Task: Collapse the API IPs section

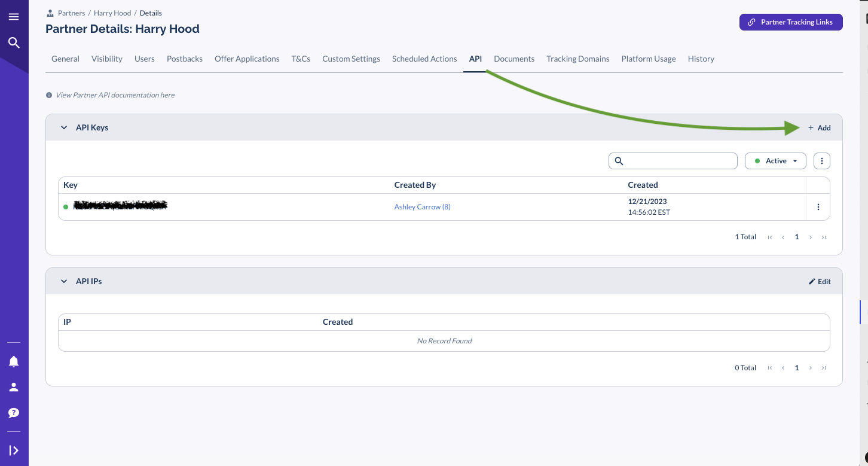Action: pos(64,281)
